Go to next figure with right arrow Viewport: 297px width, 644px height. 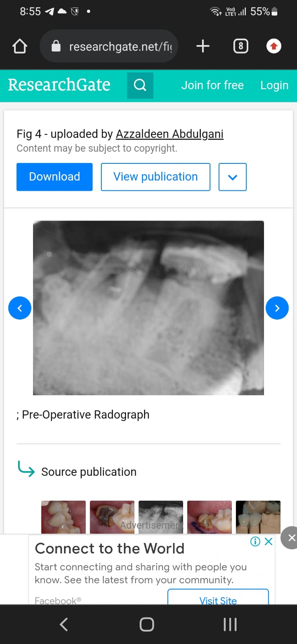click(x=277, y=308)
